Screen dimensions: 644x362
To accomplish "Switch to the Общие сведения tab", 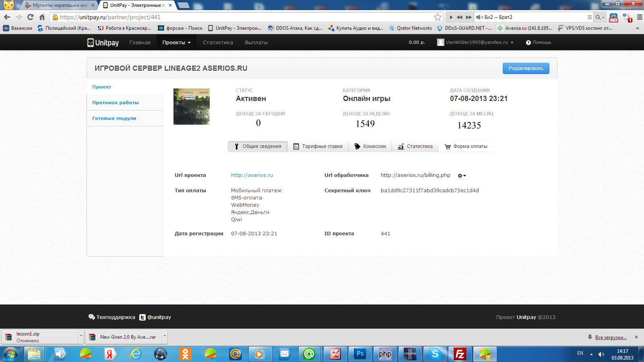I will point(258,146).
